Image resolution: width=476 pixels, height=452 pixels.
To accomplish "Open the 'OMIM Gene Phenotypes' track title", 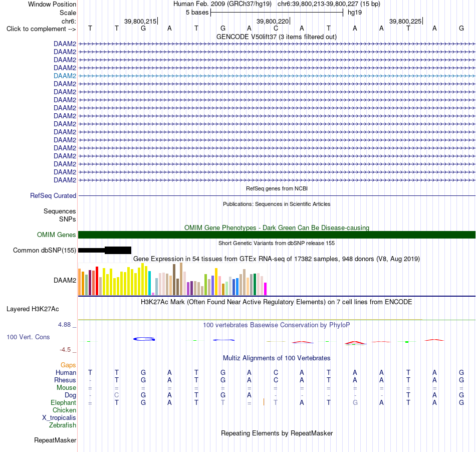I will point(277,228).
